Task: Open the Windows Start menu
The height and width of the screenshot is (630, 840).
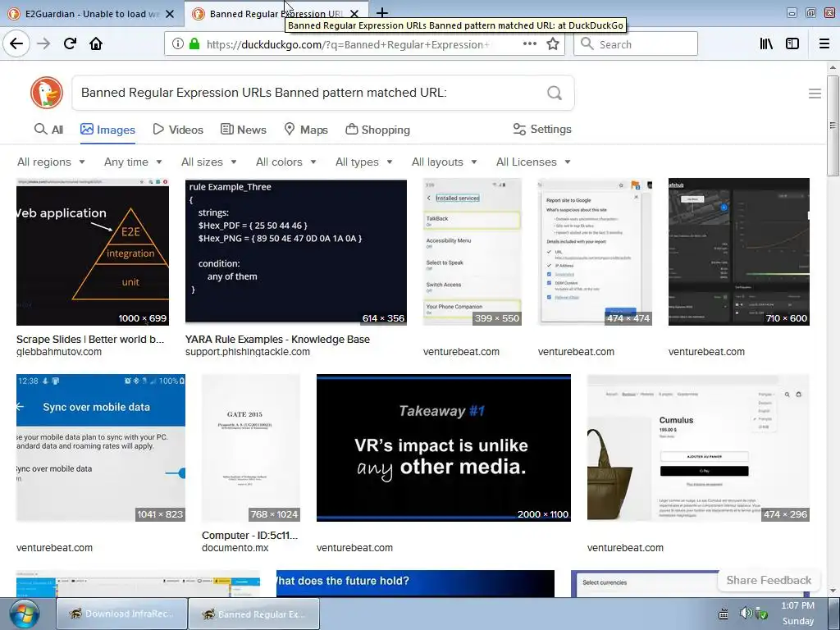Action: 24,614
